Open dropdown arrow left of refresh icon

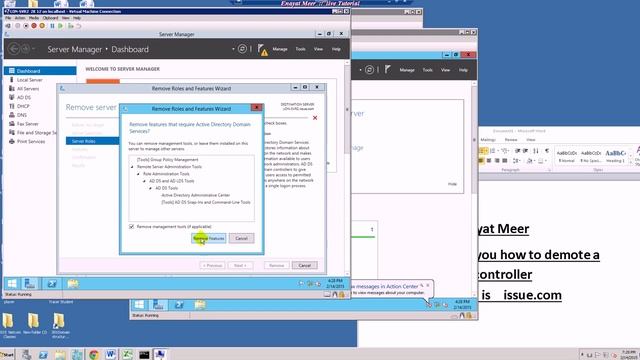pyautogui.click(x=233, y=49)
